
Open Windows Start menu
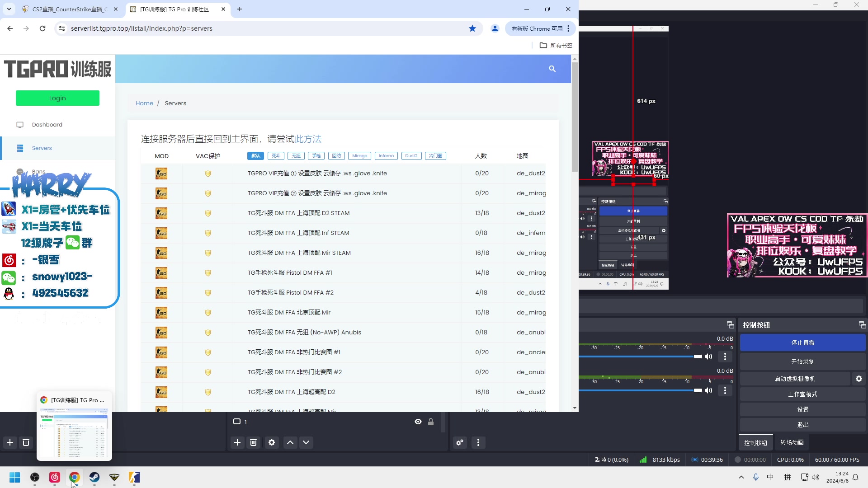pyautogui.click(x=15, y=477)
